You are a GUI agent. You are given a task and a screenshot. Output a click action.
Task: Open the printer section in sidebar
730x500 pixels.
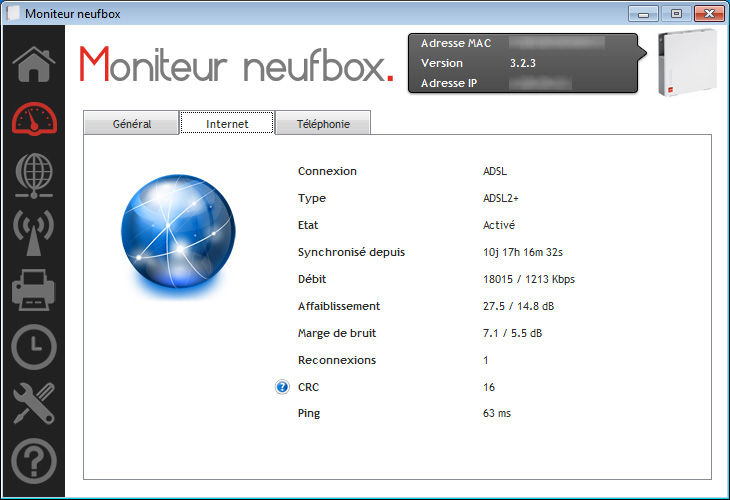click(x=33, y=290)
